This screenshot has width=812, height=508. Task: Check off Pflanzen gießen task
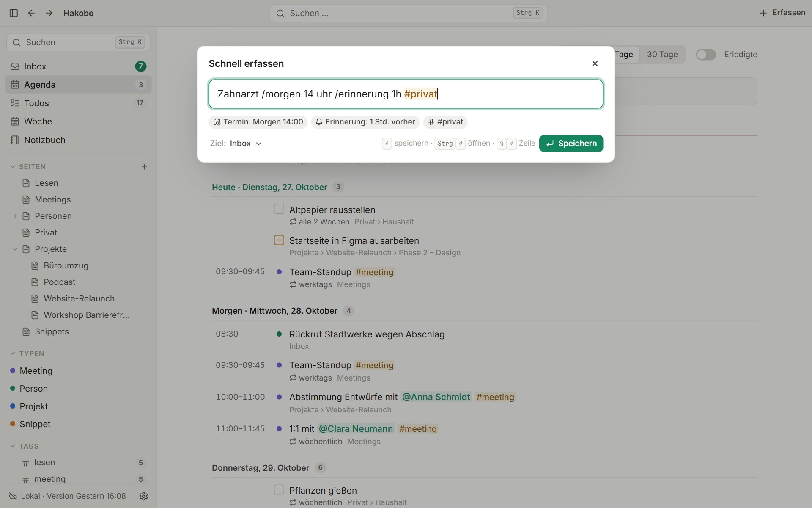[279, 490]
